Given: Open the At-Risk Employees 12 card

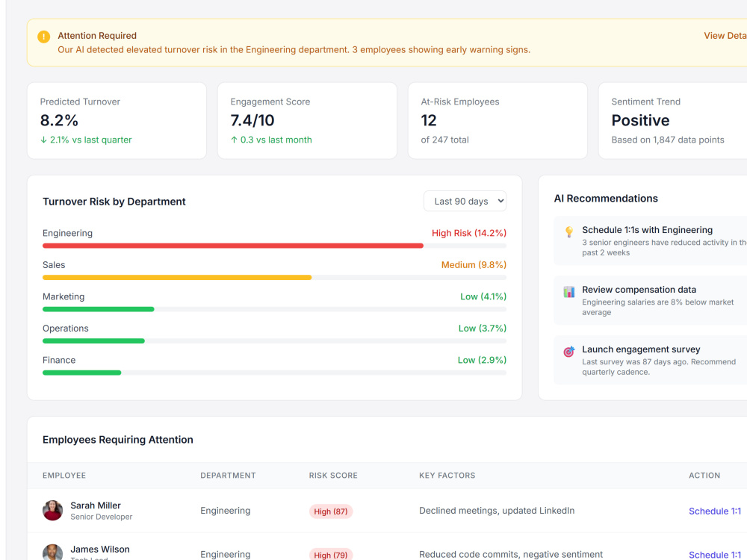Looking at the screenshot, I should pos(498,120).
